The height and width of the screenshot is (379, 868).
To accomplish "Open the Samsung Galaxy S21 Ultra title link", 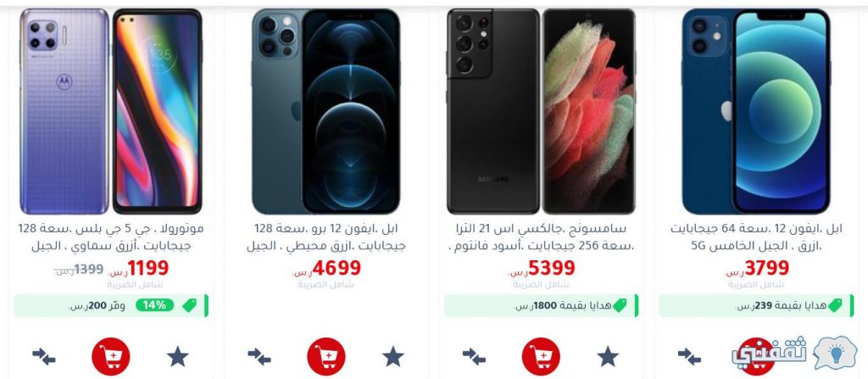I will click(541, 237).
